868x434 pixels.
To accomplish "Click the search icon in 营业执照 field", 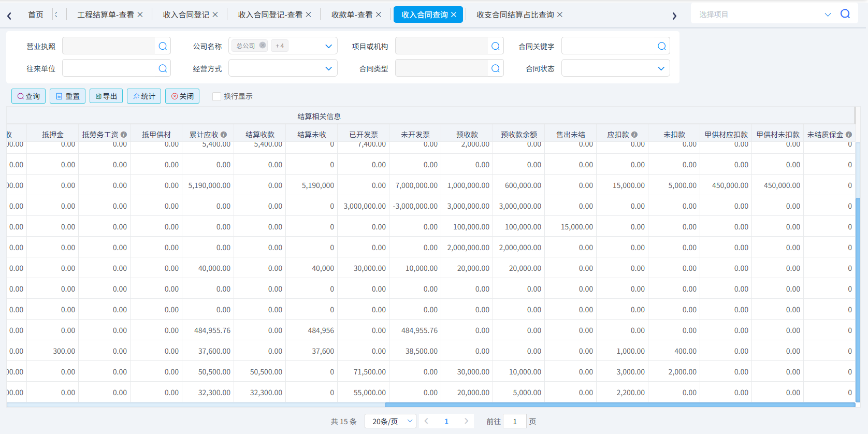I will point(163,46).
